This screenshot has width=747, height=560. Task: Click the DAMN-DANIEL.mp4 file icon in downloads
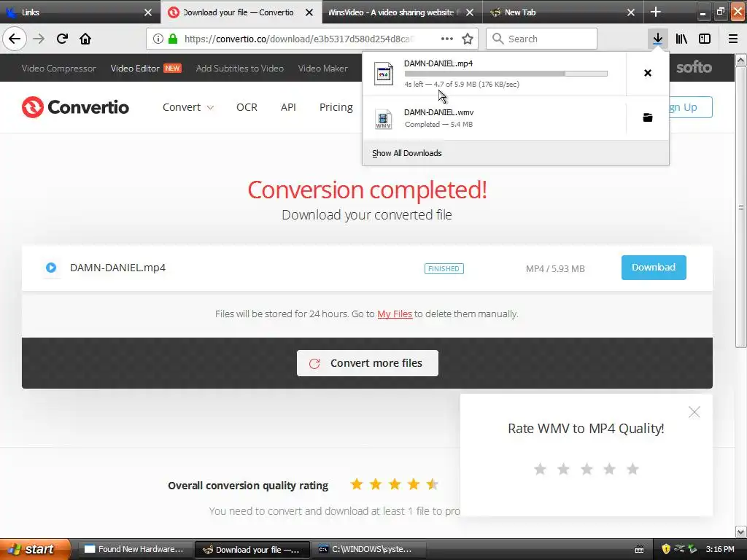[384, 74]
